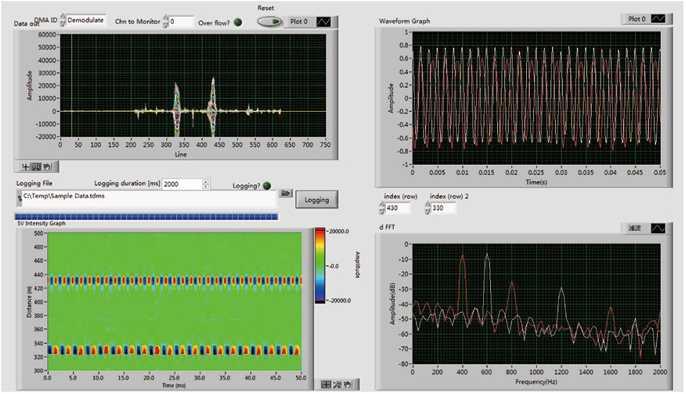This screenshot has width=686, height=394.
Task: Open the DMA ID Demodulate selector
Action: click(x=86, y=20)
